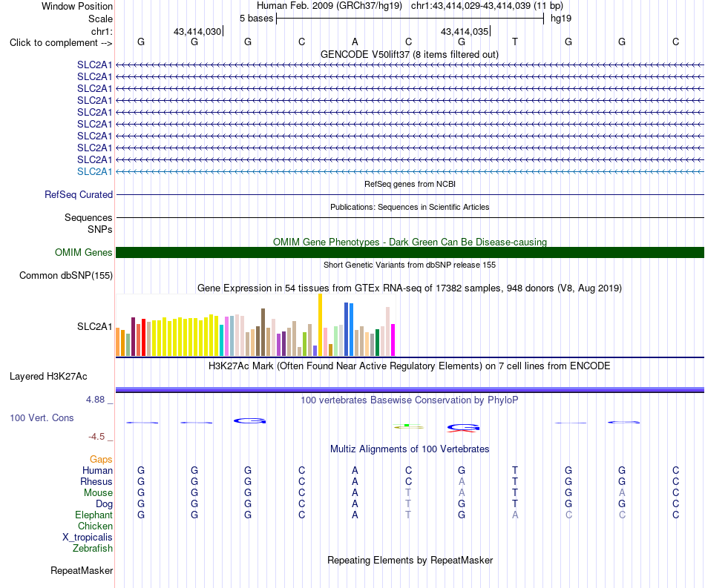This screenshot has height=588, width=705.
Task: Select the light-blue SLC2A1 transcript label
Action: tap(94, 171)
